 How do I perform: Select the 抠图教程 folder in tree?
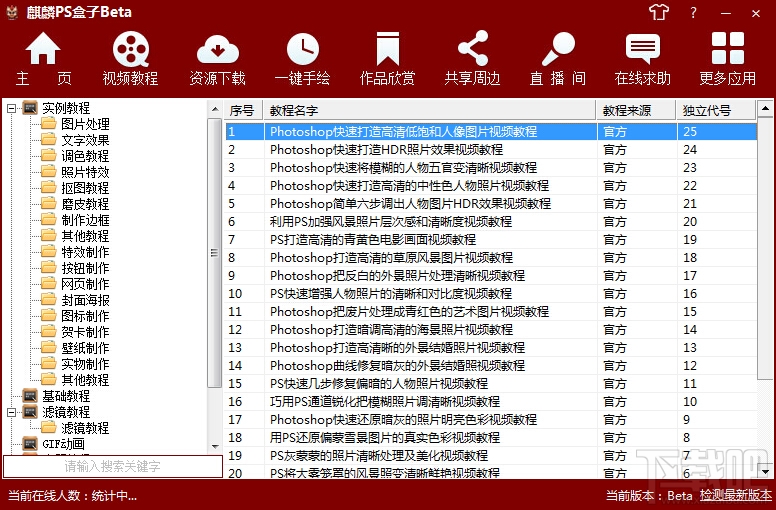pyautogui.click(x=75, y=188)
